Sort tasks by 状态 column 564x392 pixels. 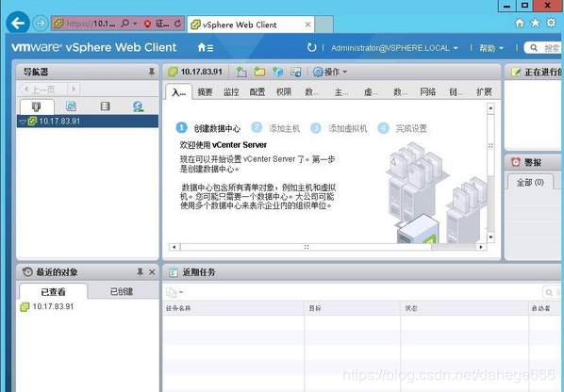464,308
